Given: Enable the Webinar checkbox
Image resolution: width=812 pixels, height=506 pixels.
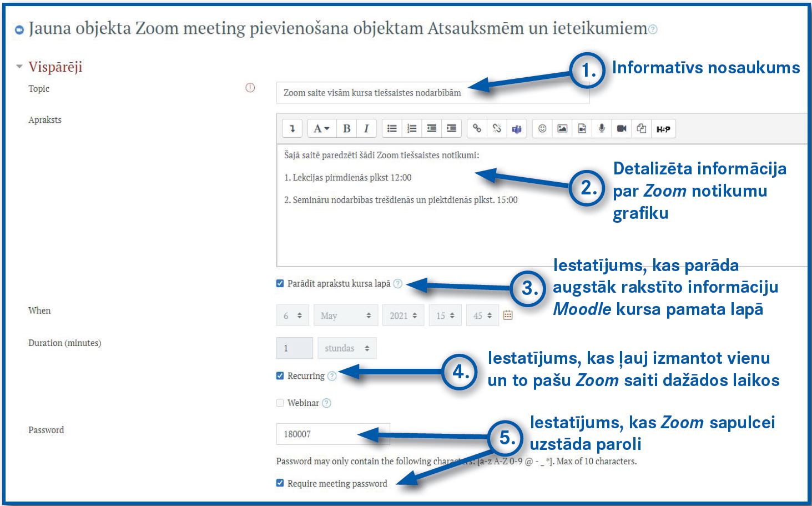Looking at the screenshot, I should click(x=280, y=403).
